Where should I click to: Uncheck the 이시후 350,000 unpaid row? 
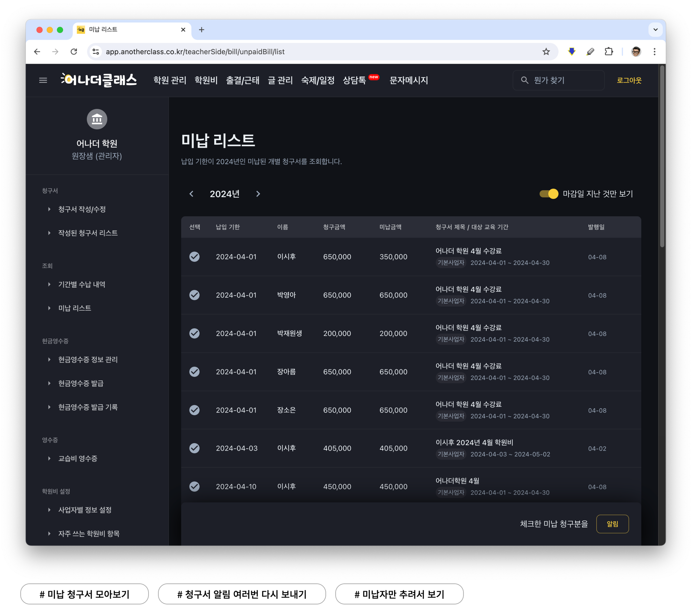coord(195,257)
